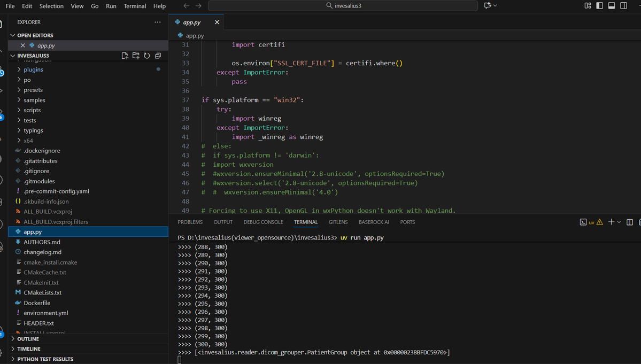The height and width of the screenshot is (364, 641).
Task: Refresh the Explorer file tree
Action: [146, 56]
